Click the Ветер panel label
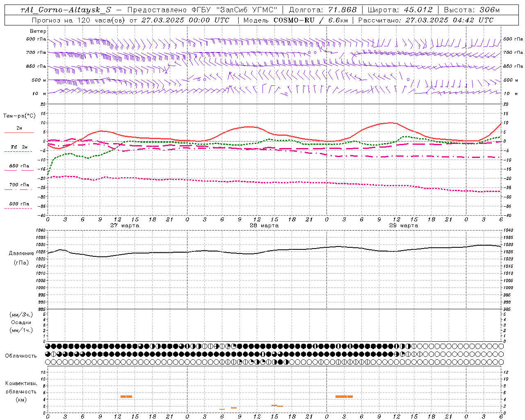The image size is (525, 420). tap(38, 31)
